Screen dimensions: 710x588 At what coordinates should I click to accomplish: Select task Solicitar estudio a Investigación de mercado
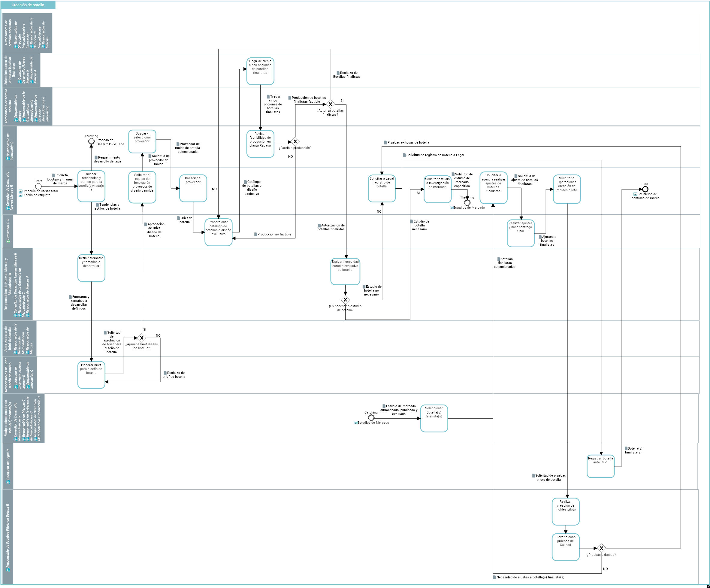click(437, 189)
